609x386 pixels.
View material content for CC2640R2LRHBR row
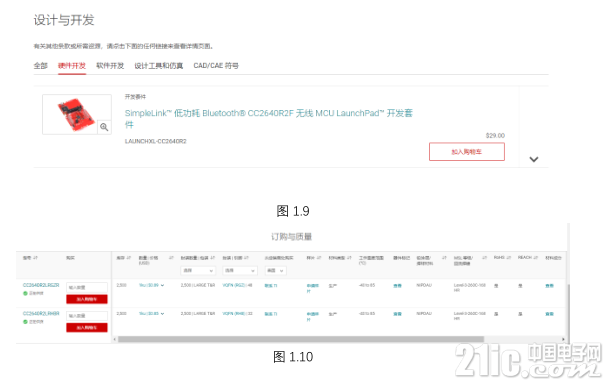[549, 314]
